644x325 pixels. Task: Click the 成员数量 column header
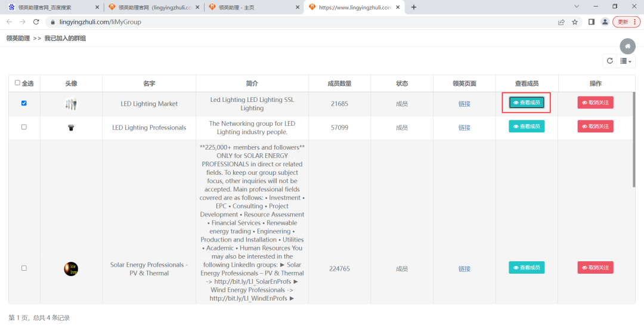pyautogui.click(x=339, y=83)
